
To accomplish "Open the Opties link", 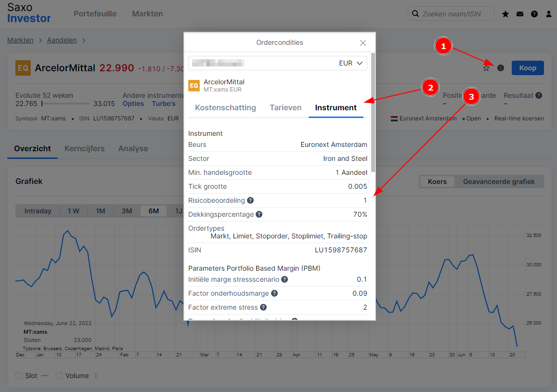I will tap(133, 104).
